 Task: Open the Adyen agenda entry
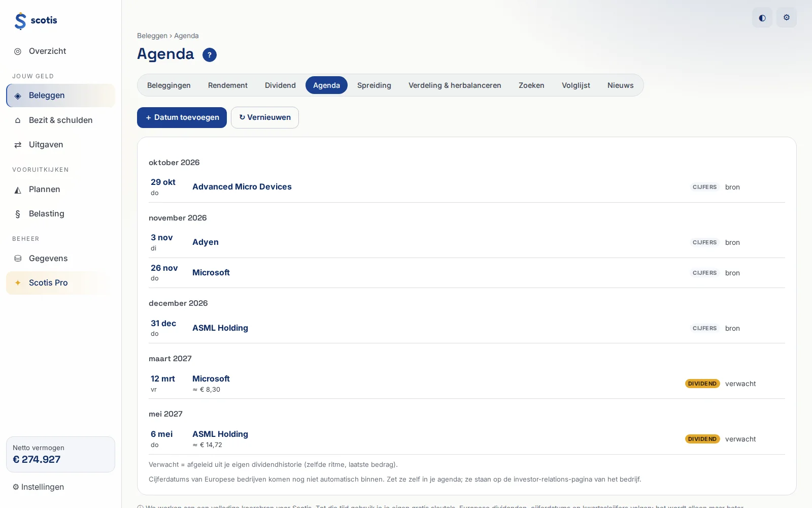point(206,242)
